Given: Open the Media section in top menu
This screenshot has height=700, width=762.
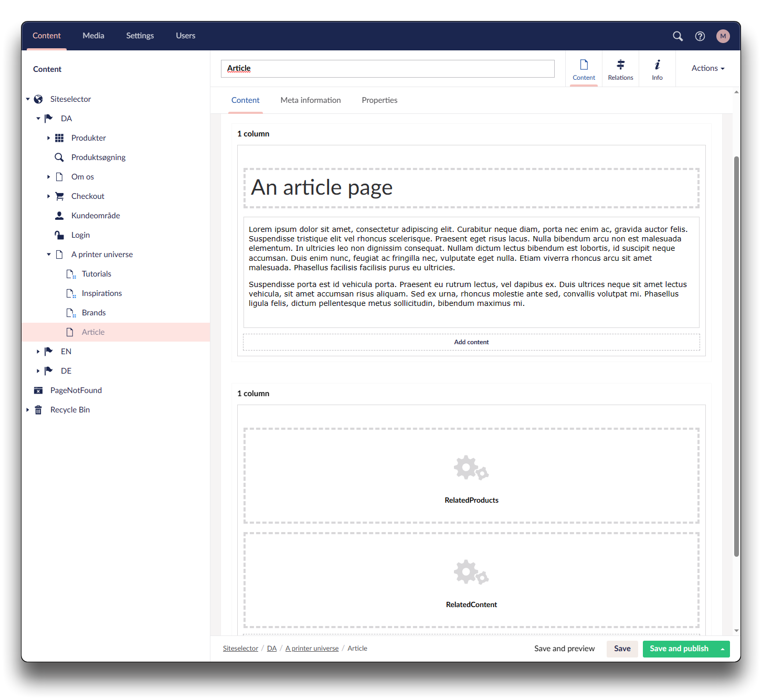Looking at the screenshot, I should 93,36.
